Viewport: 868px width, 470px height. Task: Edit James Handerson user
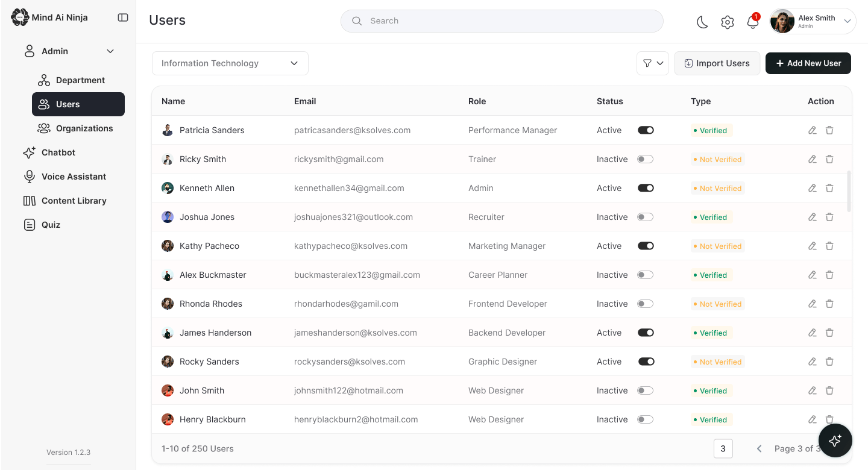tap(813, 333)
